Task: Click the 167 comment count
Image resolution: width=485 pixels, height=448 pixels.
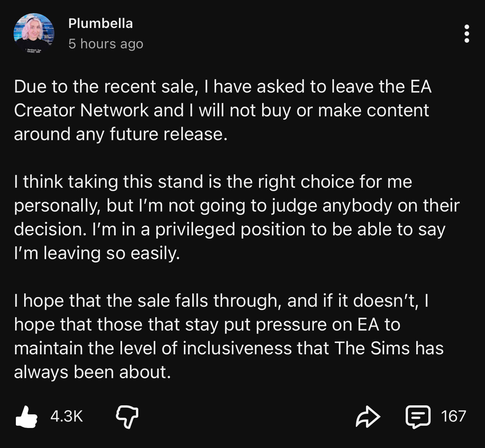Action: tap(453, 416)
